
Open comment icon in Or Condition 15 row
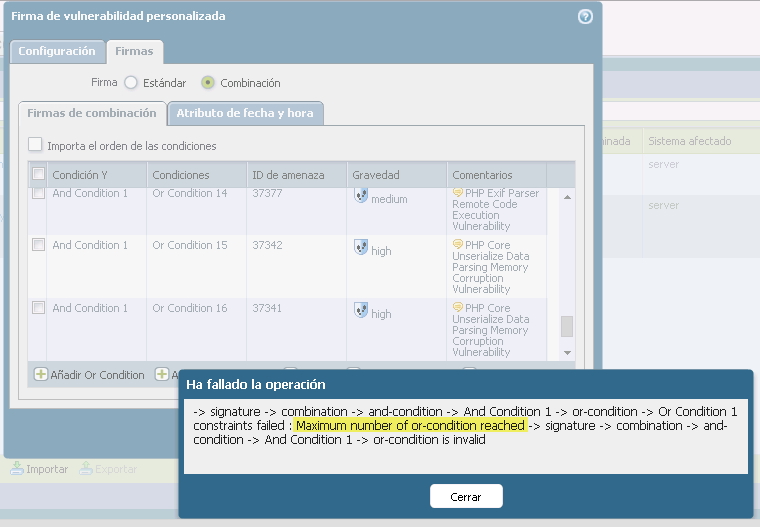pyautogui.click(x=458, y=244)
